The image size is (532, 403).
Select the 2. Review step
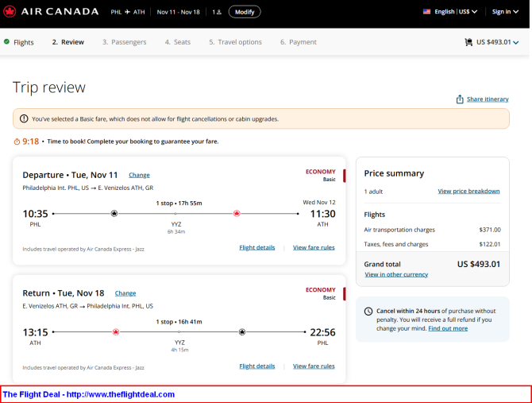pos(67,42)
